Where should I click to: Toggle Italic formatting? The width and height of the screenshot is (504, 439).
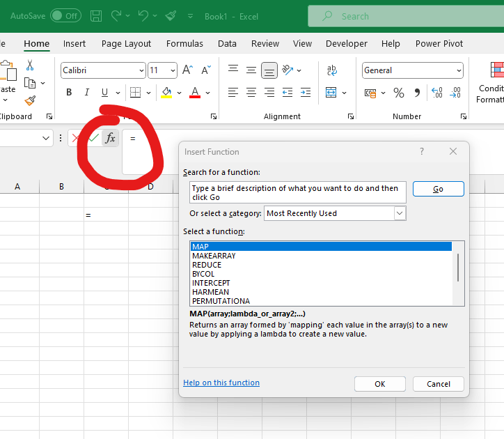87,93
